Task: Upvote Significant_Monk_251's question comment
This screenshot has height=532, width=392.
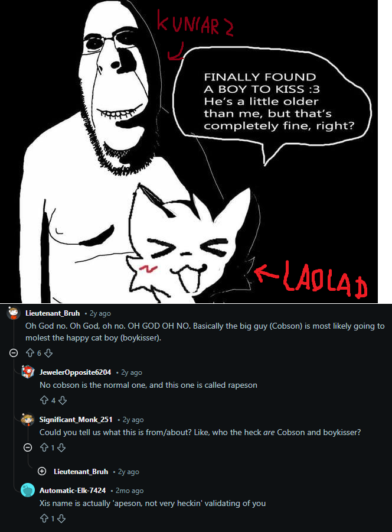Action: pos(44,447)
